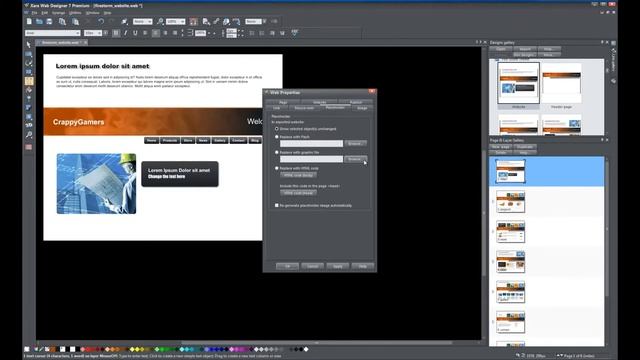
Task: Click the canvas horizontal scrollbar
Action: tap(316, 342)
